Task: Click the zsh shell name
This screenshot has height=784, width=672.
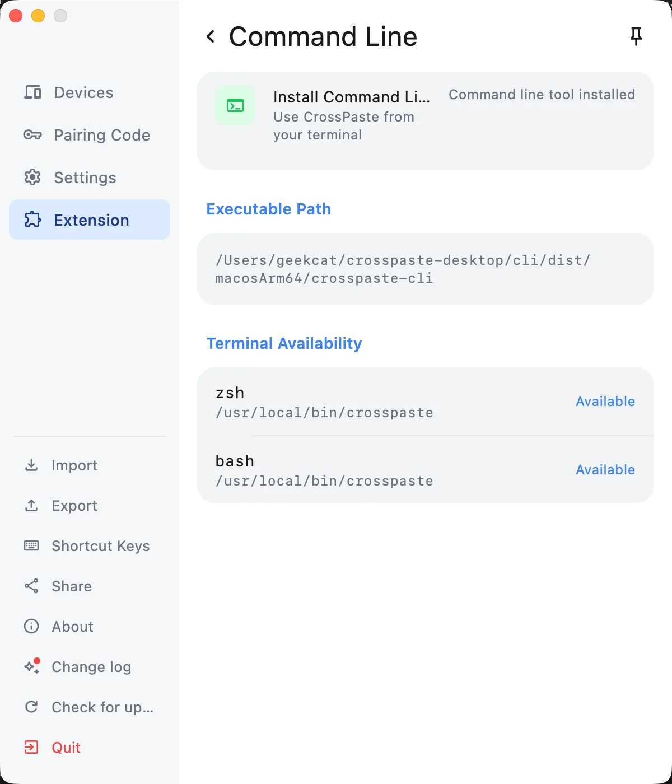Action: pyautogui.click(x=230, y=393)
